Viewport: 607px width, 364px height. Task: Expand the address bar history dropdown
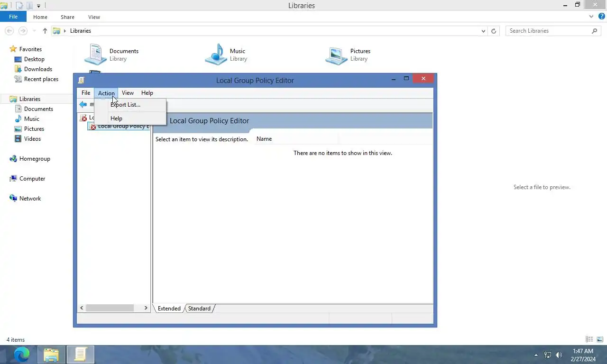click(x=483, y=31)
